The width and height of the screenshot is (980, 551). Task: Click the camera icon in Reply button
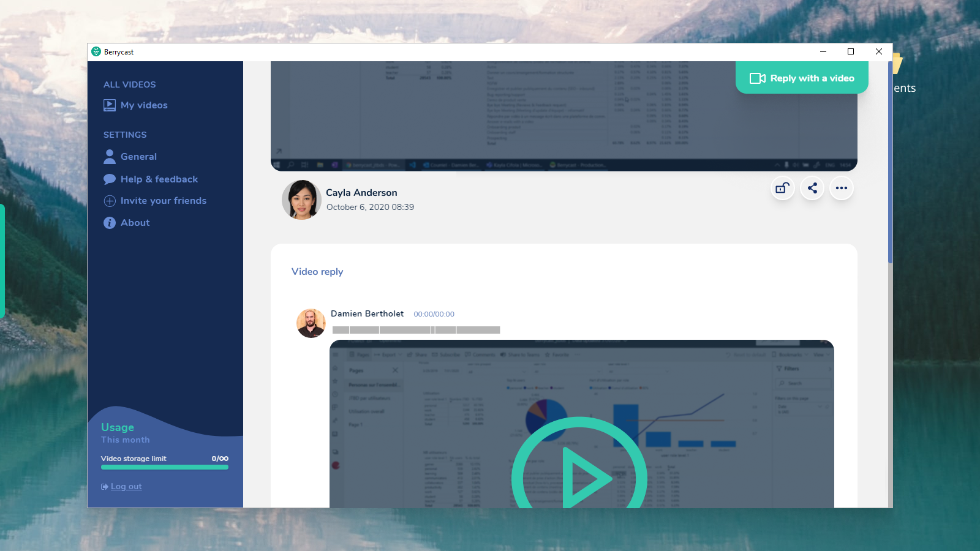[x=758, y=78]
